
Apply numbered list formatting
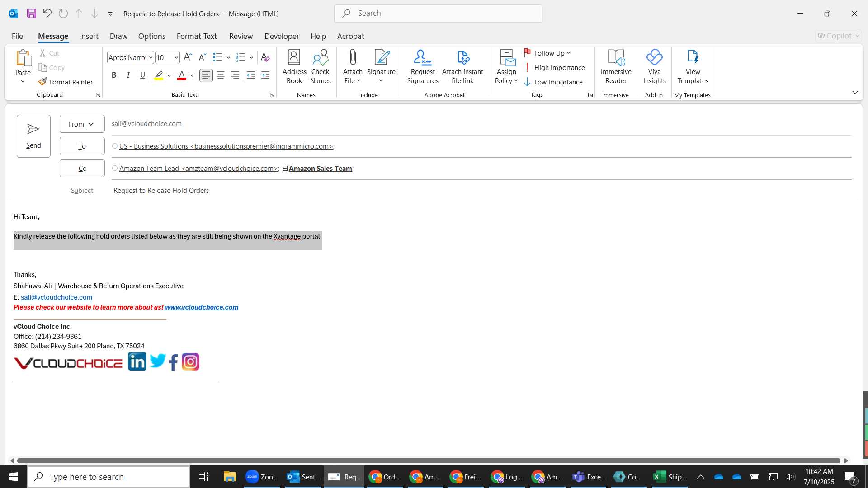(x=241, y=57)
